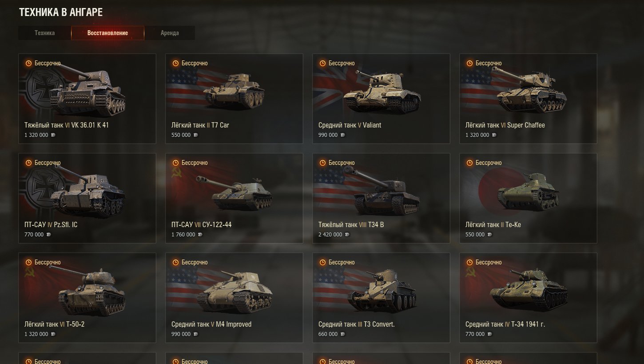Click the silver credits icon next to 990 000 on Valiant
The image size is (644, 364).
click(x=343, y=135)
